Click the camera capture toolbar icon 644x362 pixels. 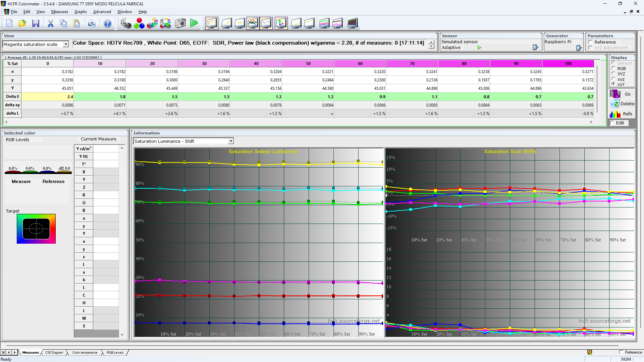(180, 23)
